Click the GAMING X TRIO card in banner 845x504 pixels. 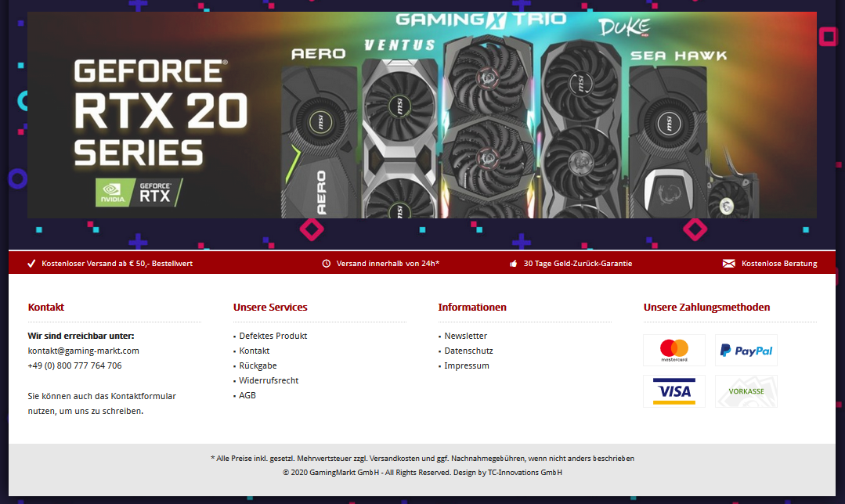pos(489,126)
